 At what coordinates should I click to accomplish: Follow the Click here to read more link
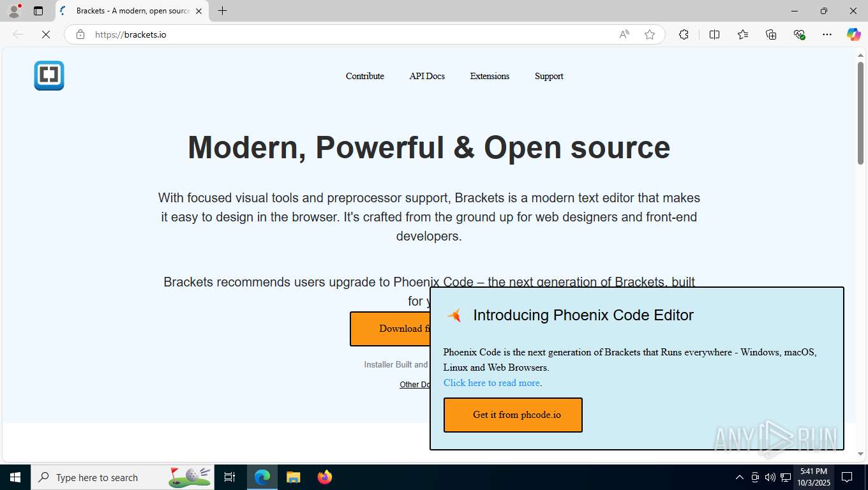[x=491, y=383]
